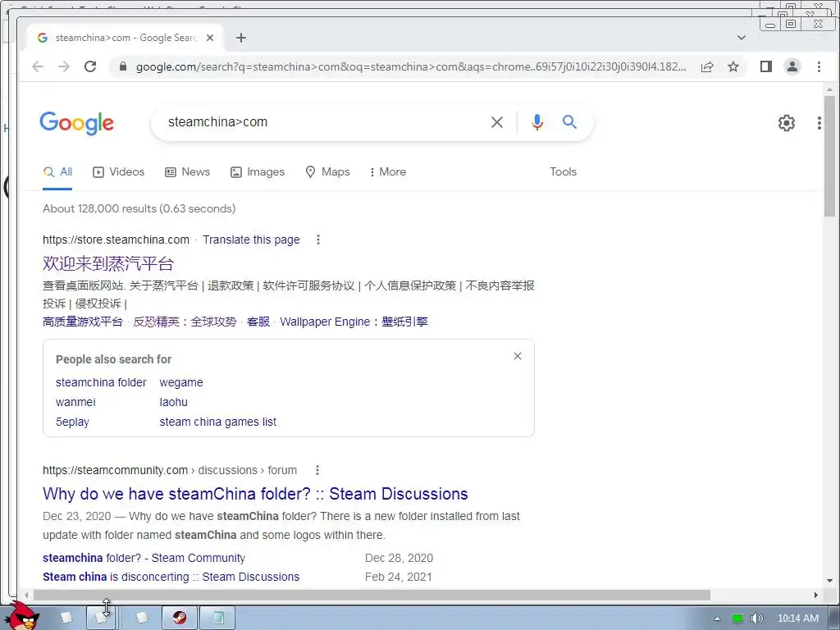Open the 客服 sitelink

(x=258, y=322)
